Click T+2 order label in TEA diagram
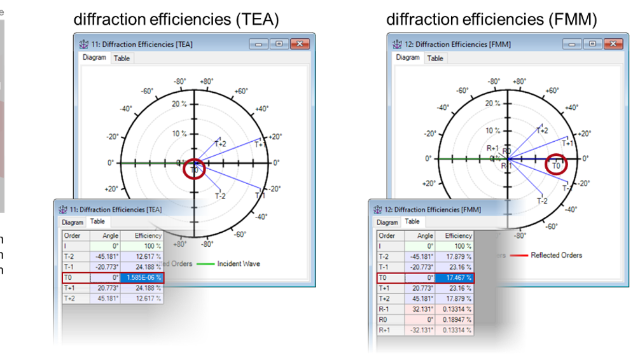 [220, 144]
